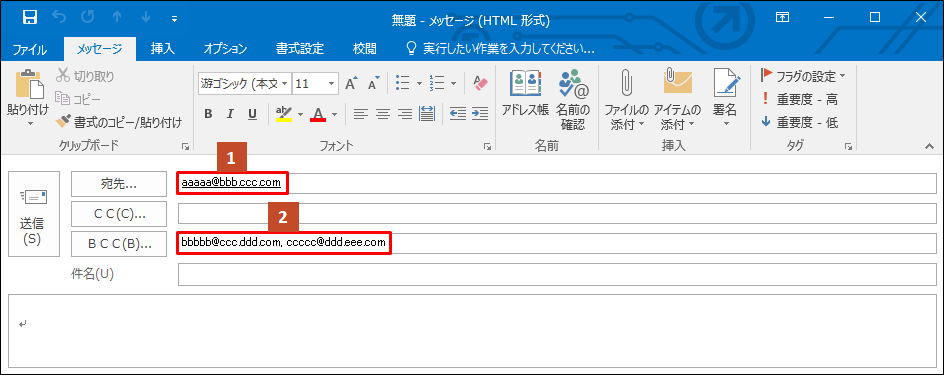
Task: Click the 件名(U) subject field
Action: (x=557, y=274)
